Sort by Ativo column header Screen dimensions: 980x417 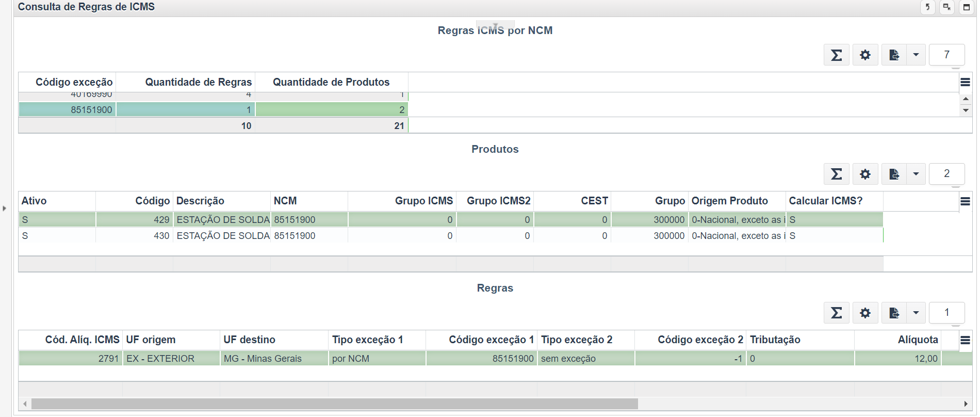click(57, 201)
